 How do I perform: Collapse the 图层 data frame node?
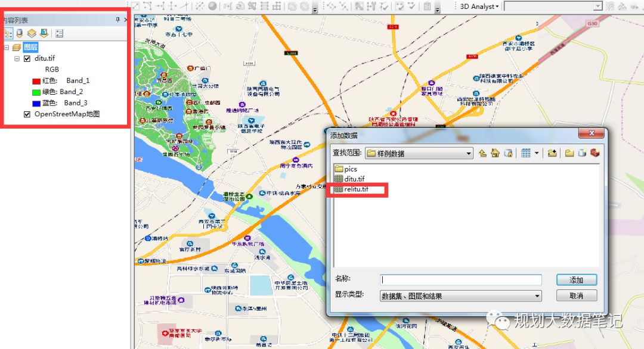pyautogui.click(x=7, y=48)
